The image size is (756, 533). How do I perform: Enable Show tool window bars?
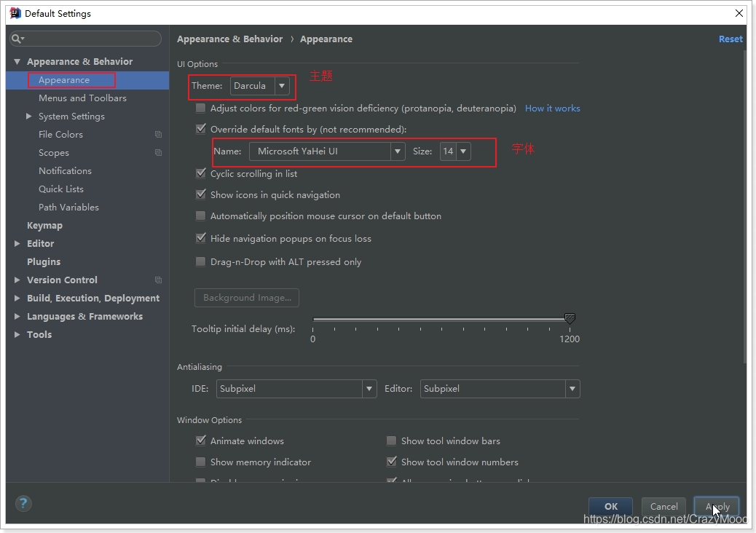pyautogui.click(x=392, y=441)
